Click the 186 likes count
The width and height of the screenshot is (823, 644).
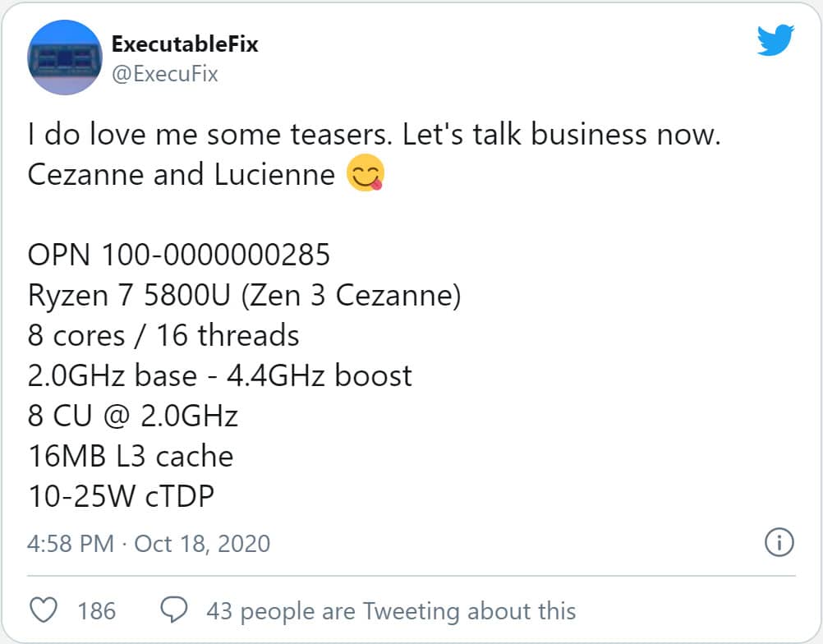pos(97,611)
